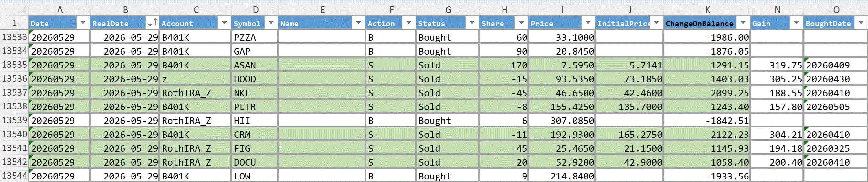Screen dimensions: 868x182
Task: Select the HOOD symbol cell
Action: [255, 79]
